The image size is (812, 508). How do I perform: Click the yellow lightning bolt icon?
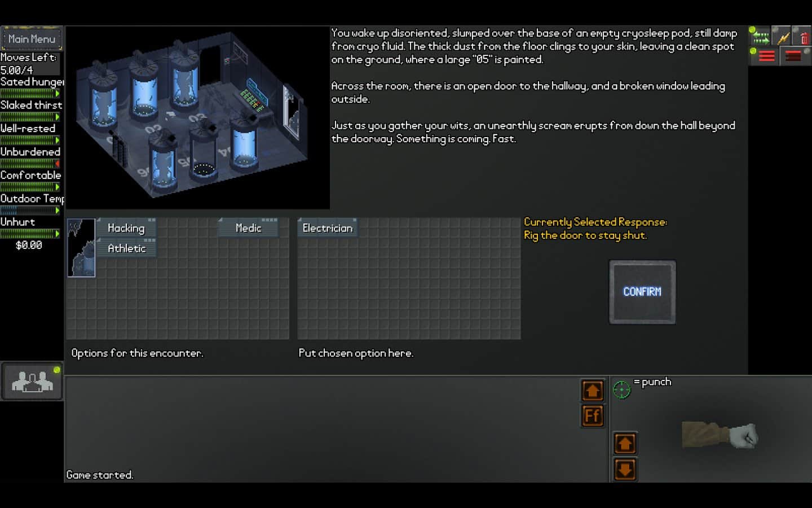[783, 37]
